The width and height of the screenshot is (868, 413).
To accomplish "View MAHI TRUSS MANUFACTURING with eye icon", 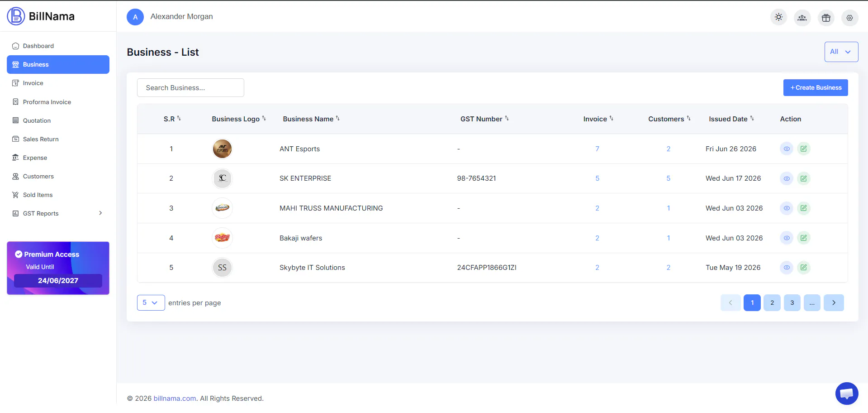I will (787, 208).
